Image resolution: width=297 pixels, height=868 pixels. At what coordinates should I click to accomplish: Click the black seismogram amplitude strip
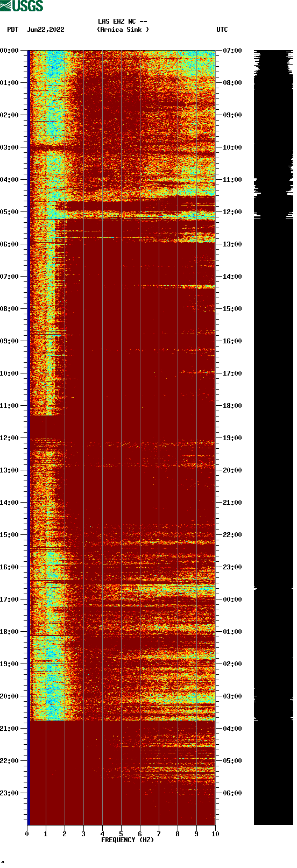(x=273, y=437)
